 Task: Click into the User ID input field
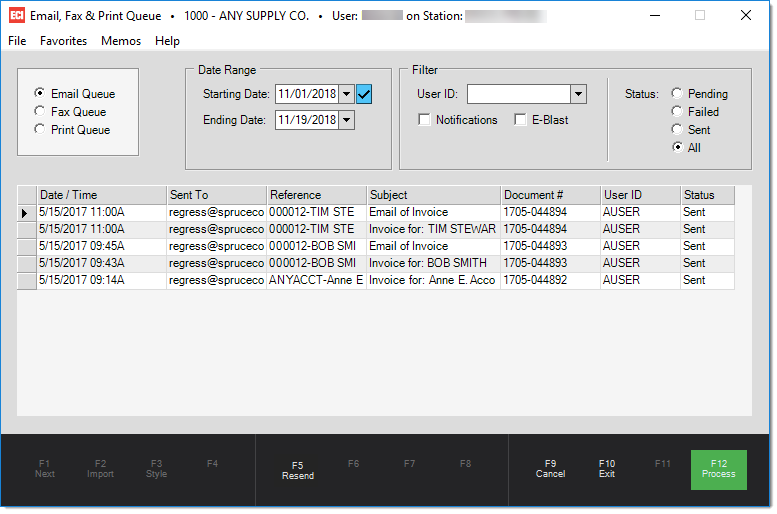click(x=519, y=94)
